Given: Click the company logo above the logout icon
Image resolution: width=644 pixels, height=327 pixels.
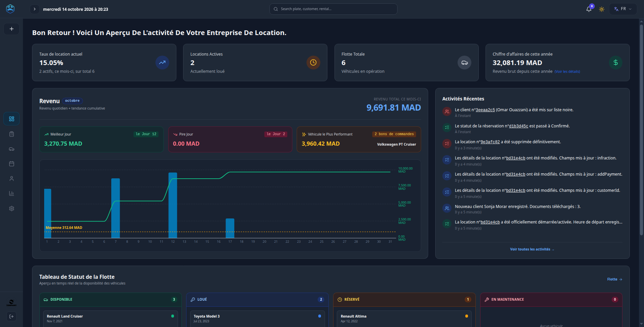Looking at the screenshot, I should coord(11,303).
